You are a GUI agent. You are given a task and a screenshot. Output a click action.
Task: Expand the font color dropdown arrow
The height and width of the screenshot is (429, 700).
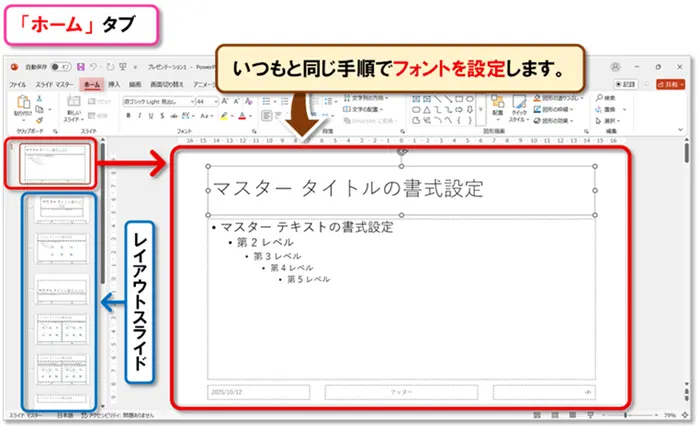[x=250, y=116]
